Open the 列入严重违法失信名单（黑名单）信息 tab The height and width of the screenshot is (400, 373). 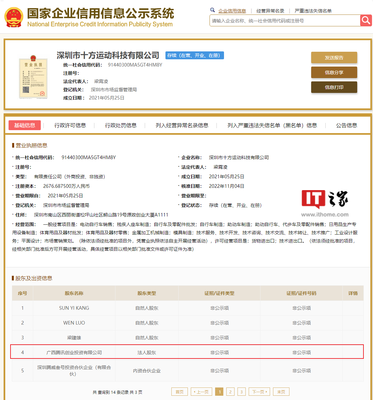point(272,125)
